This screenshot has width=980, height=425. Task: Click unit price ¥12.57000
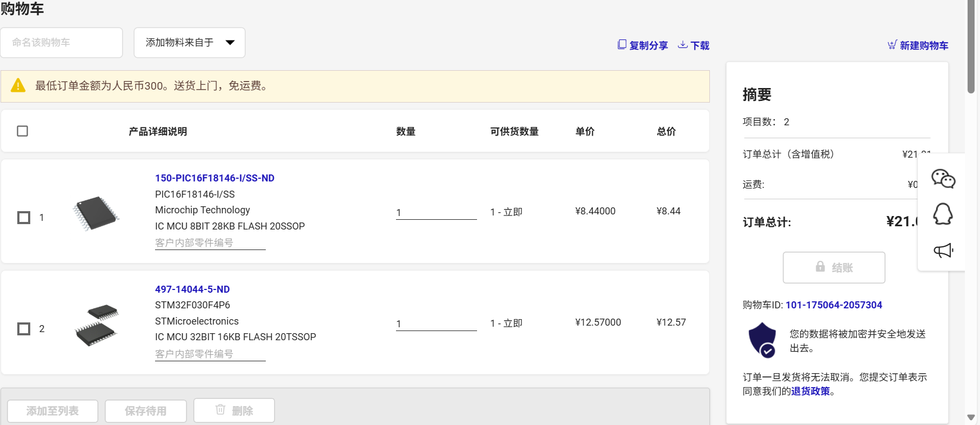pyautogui.click(x=598, y=322)
